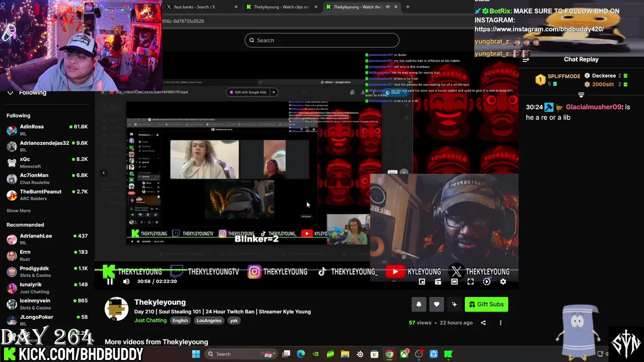Screen dimensions: 644x362
Task: Open AdrianahLee recommended channel
Action: click(47, 239)
